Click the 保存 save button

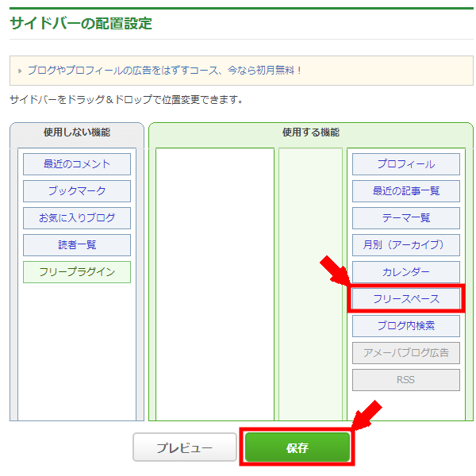point(297,447)
